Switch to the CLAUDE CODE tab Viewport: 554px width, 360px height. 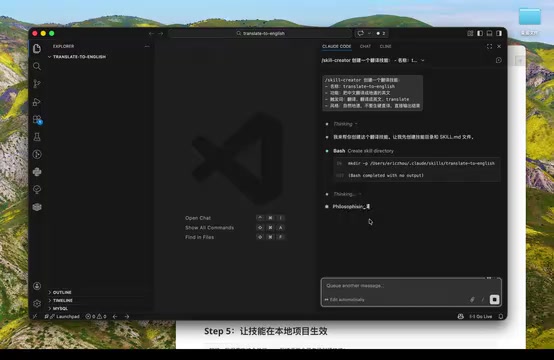337,47
